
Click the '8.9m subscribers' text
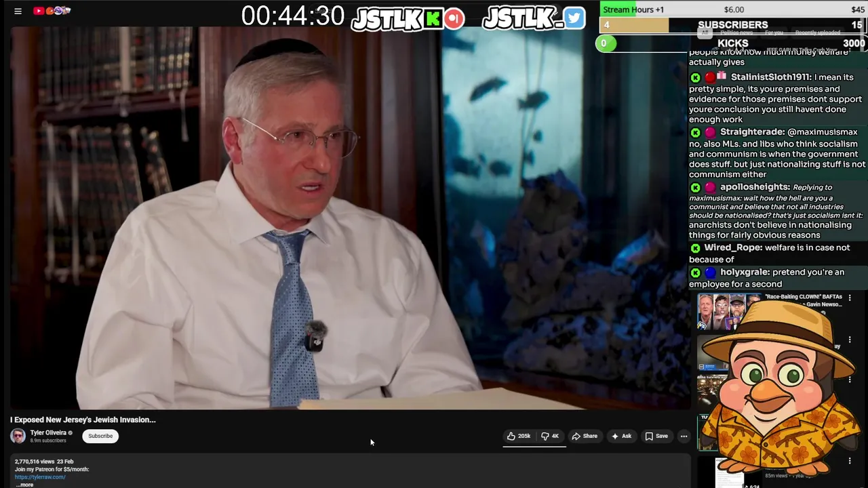coord(48,441)
